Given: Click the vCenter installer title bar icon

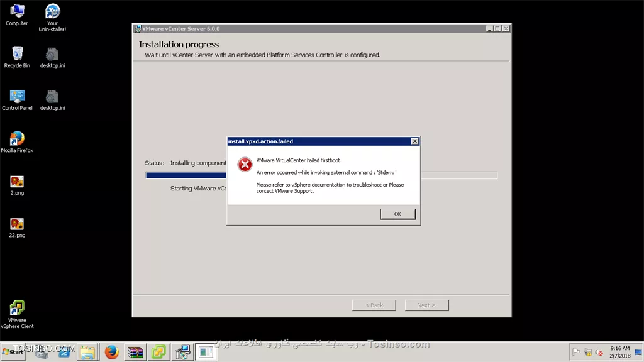Looking at the screenshot, I should (x=137, y=29).
